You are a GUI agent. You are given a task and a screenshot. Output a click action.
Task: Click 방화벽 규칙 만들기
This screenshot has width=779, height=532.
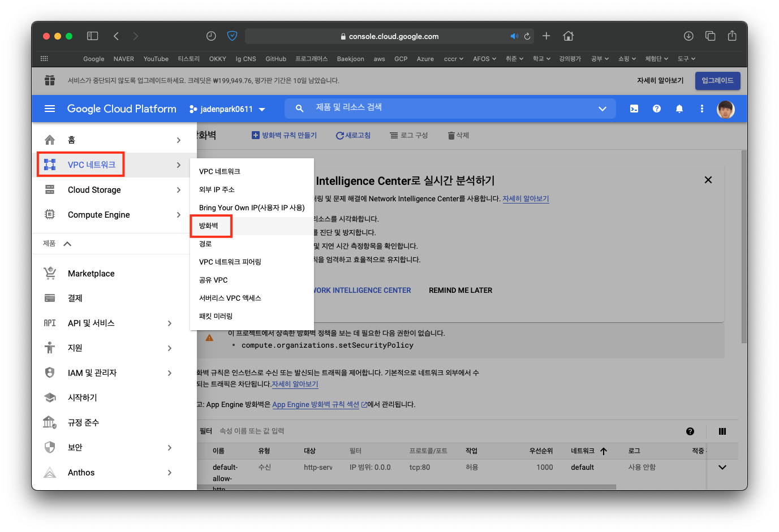pos(284,135)
